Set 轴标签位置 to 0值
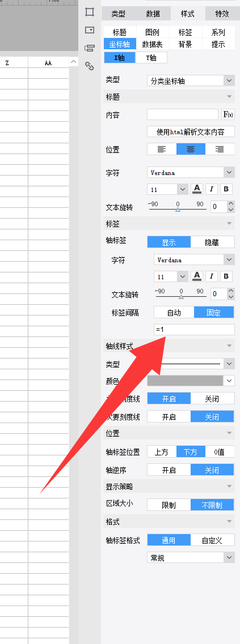The image size is (240, 644). [x=220, y=452]
